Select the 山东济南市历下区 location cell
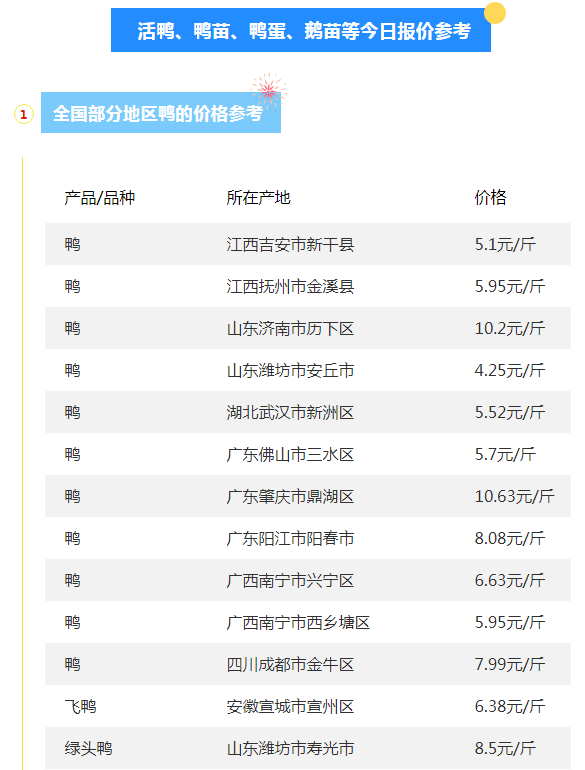 [x=290, y=329]
